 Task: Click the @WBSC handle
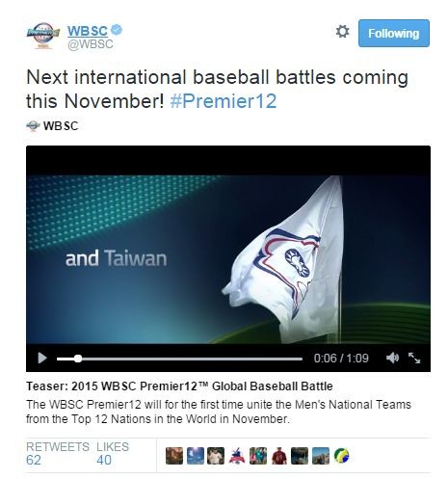click(x=91, y=44)
